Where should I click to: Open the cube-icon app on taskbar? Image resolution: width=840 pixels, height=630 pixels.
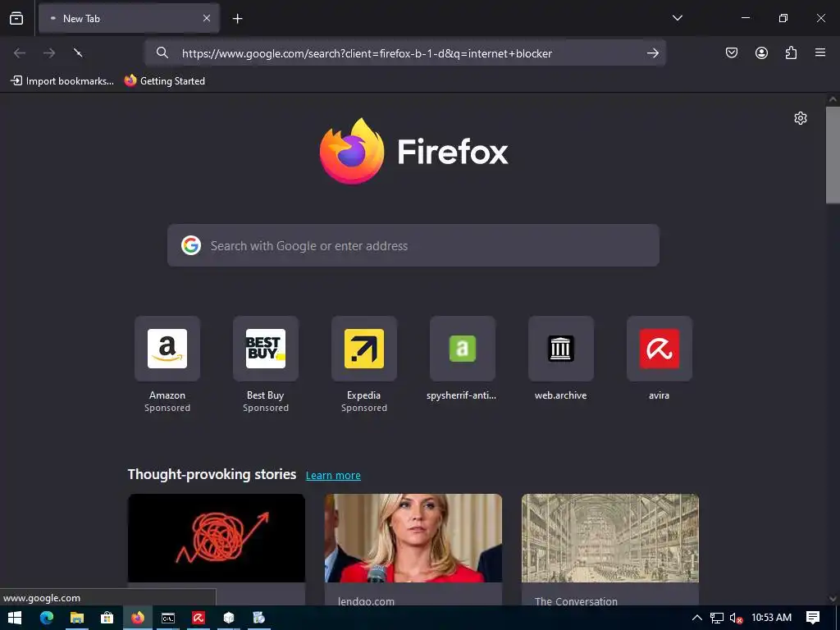coord(229,618)
